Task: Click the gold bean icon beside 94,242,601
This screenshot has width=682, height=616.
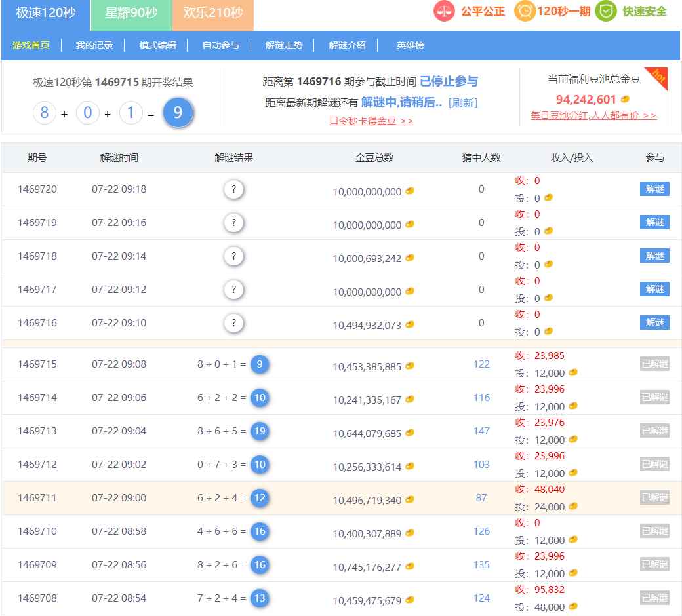Action: pos(625,99)
